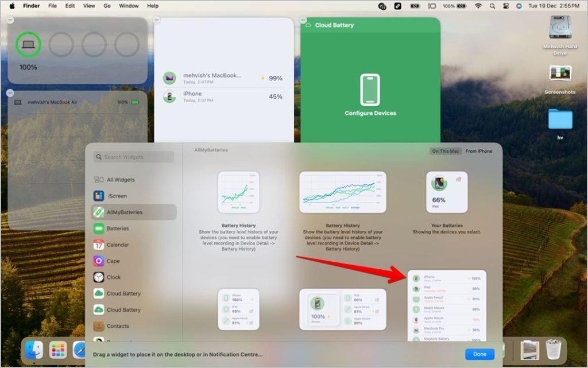
Task: Click the date and time Tue 19 Dec
Action: point(554,6)
